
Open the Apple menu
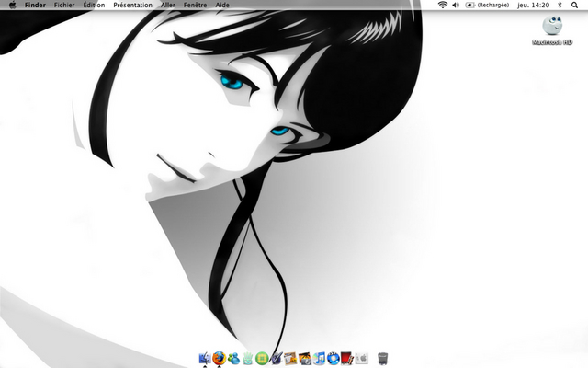coord(12,5)
